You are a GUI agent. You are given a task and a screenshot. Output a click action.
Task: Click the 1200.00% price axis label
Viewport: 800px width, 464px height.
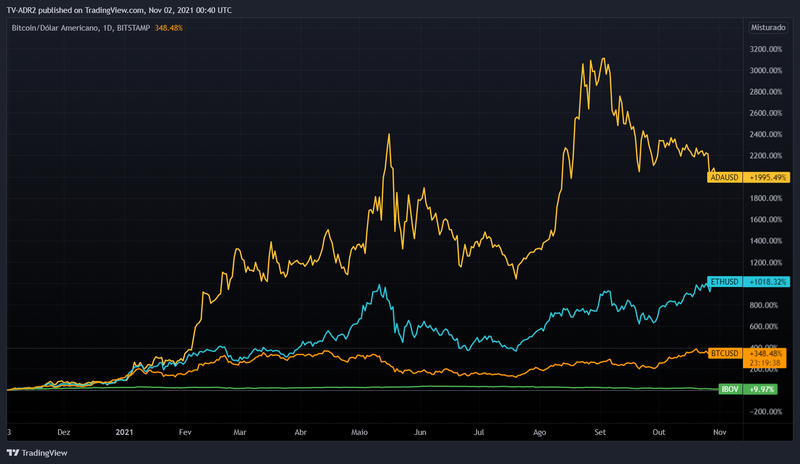(766, 262)
